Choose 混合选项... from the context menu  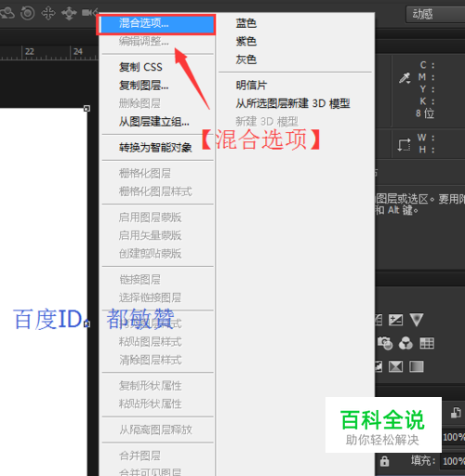(x=156, y=23)
